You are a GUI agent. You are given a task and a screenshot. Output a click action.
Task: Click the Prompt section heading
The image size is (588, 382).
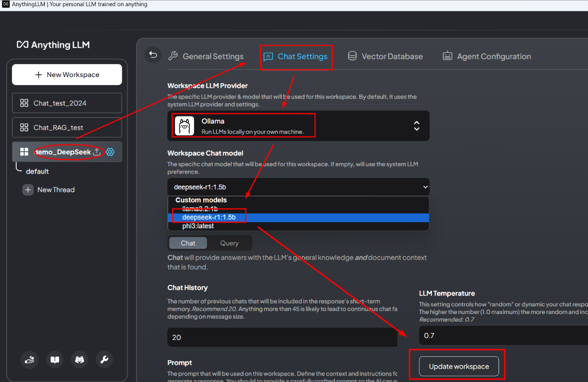coord(180,363)
